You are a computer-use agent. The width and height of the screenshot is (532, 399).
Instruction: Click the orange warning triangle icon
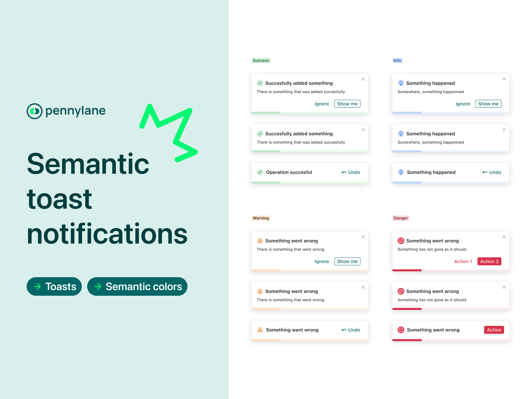point(260,241)
